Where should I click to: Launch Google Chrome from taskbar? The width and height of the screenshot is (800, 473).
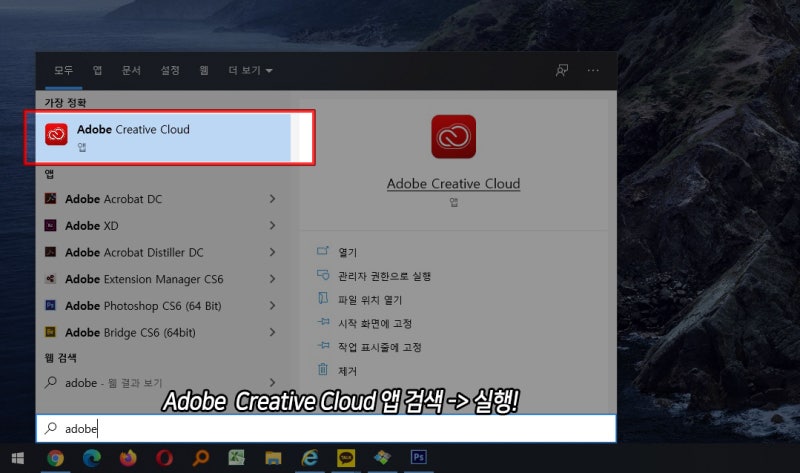point(56,458)
